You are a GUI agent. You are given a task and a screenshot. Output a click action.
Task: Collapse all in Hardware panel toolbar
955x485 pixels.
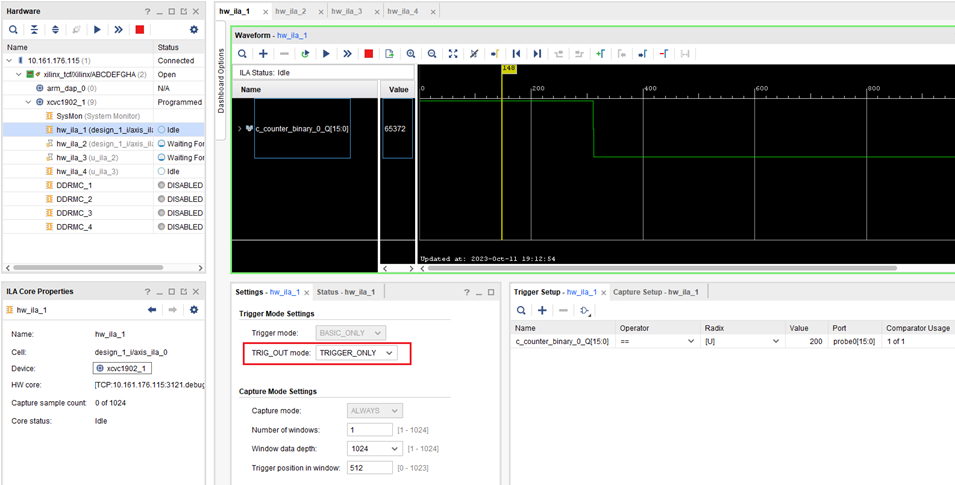click(35, 30)
